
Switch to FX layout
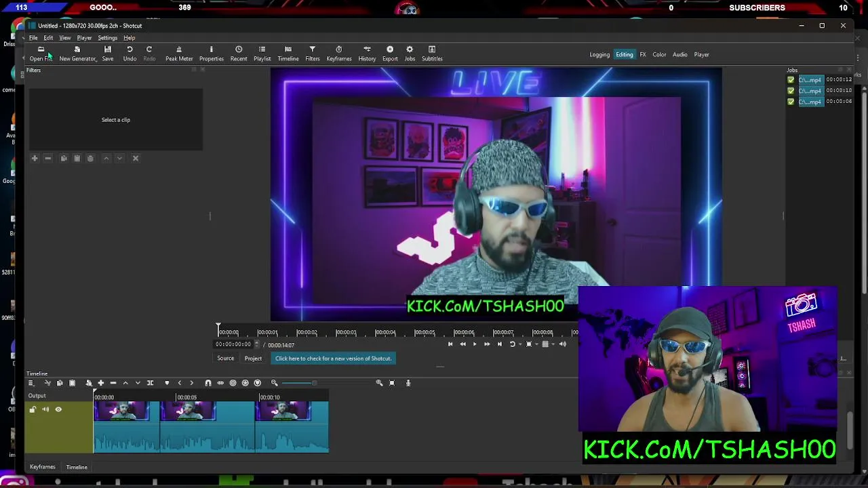[x=643, y=55]
